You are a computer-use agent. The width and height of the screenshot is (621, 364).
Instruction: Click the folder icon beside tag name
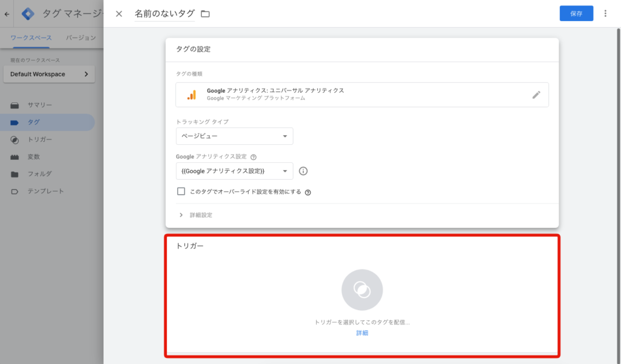pyautogui.click(x=205, y=14)
